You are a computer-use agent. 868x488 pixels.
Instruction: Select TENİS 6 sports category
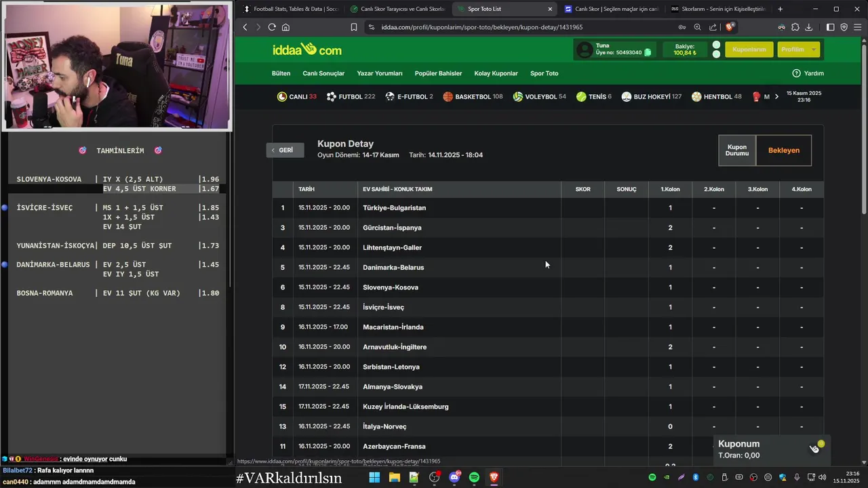click(593, 97)
